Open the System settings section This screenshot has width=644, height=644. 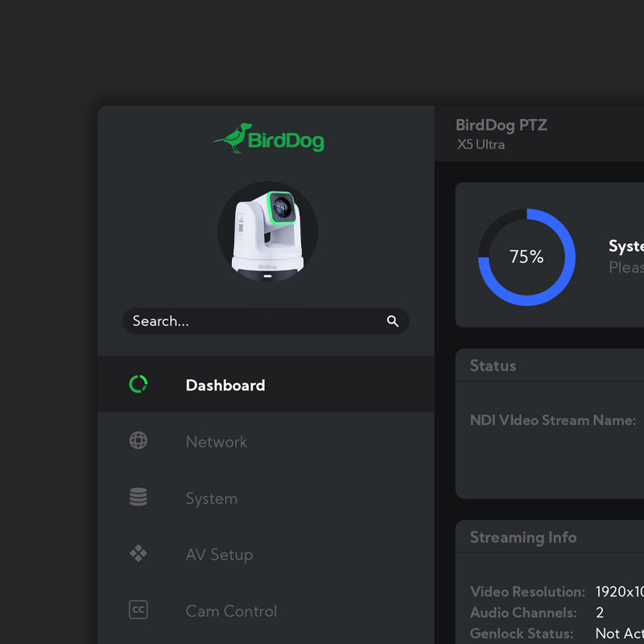tap(212, 498)
